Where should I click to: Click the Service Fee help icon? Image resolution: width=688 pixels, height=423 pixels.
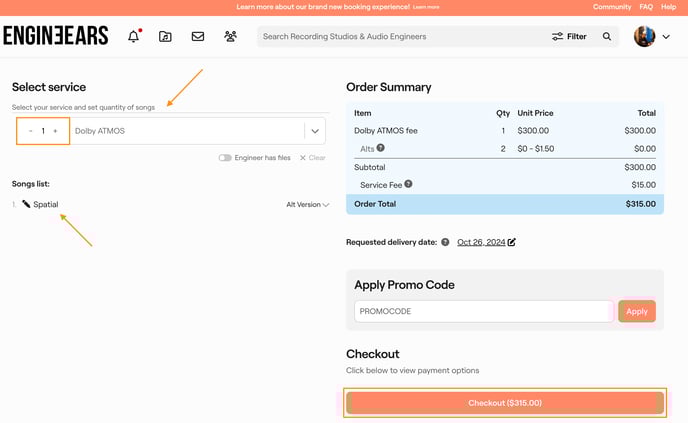point(408,184)
